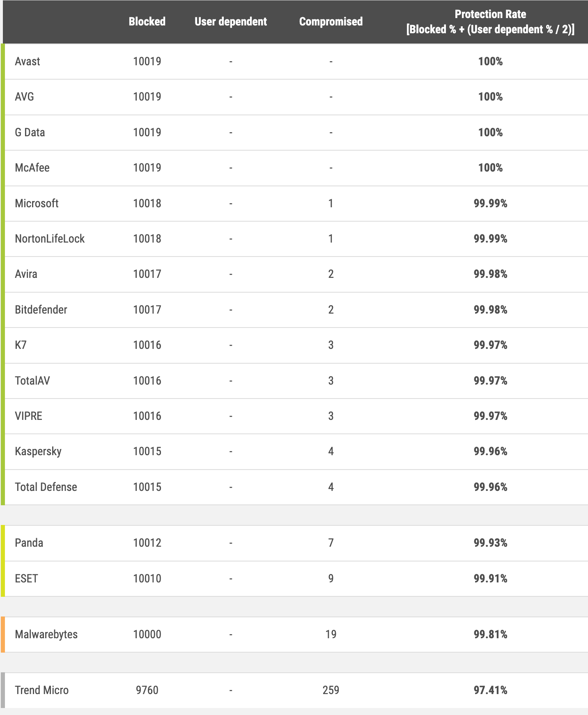Click the gray bar beside Trend Micro
588x715 pixels.
[x=3, y=690]
